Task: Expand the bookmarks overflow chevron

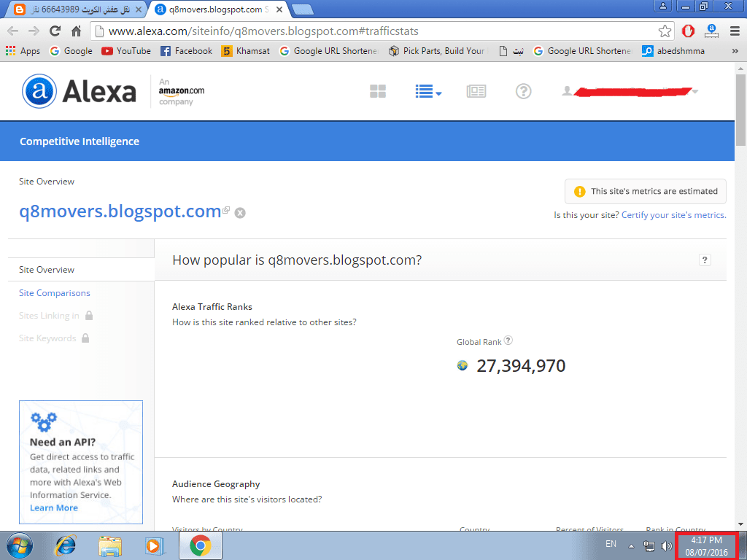Action: click(735, 51)
